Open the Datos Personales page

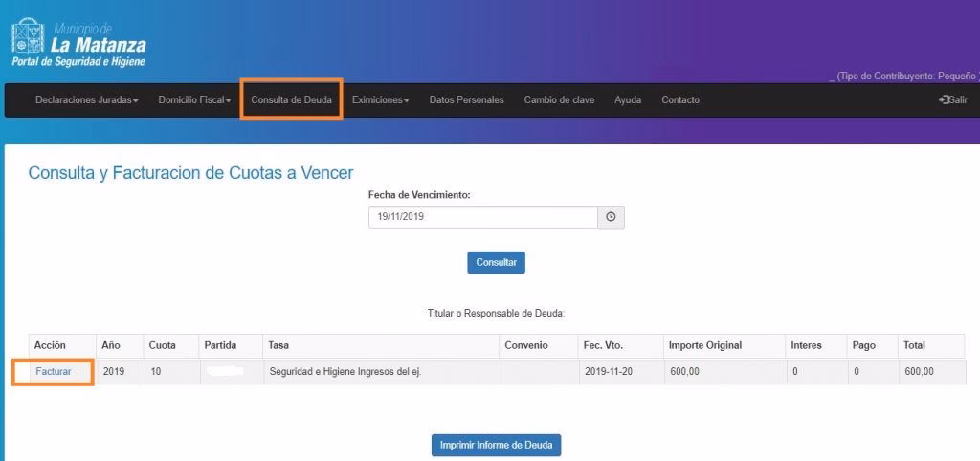(x=466, y=100)
